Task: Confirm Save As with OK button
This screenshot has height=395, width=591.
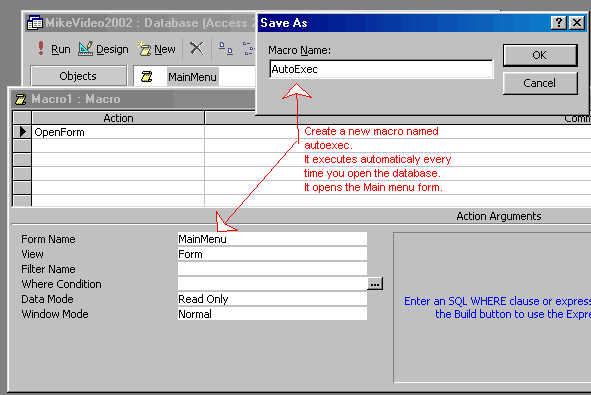Action: 540,55
